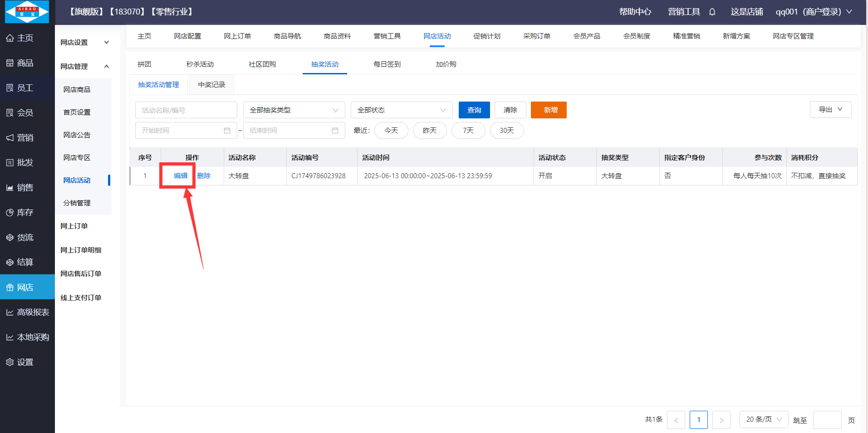Switch to the 中奖记录 tab
Screen dimensions: 868x433
pos(211,85)
